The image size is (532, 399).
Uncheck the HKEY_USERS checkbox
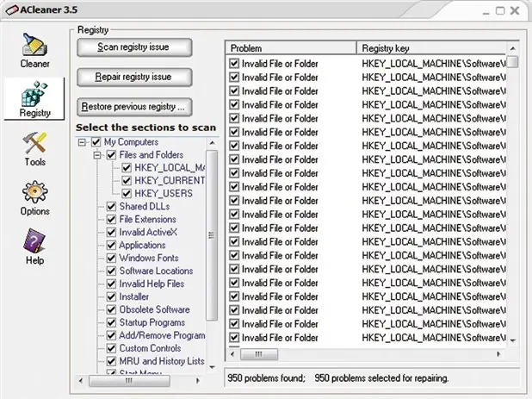point(127,193)
